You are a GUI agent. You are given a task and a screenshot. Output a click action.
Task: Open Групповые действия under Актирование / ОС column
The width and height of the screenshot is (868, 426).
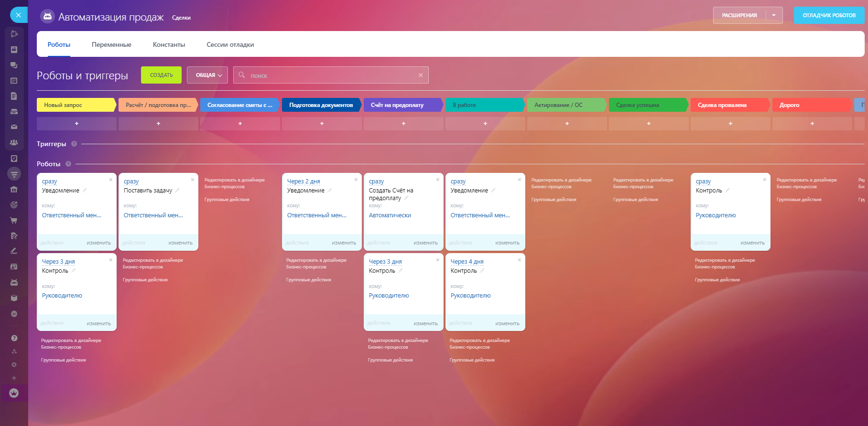tap(553, 200)
